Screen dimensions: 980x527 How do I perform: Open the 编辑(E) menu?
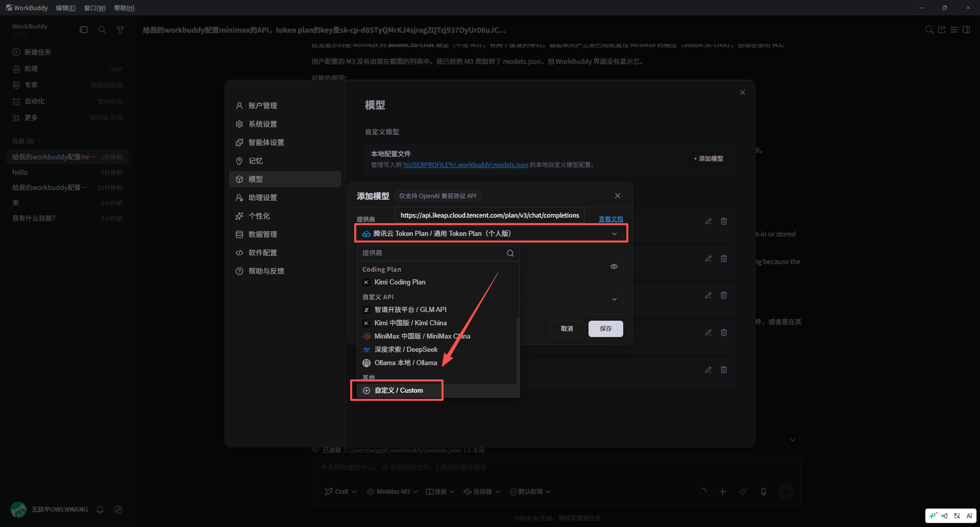click(x=66, y=8)
